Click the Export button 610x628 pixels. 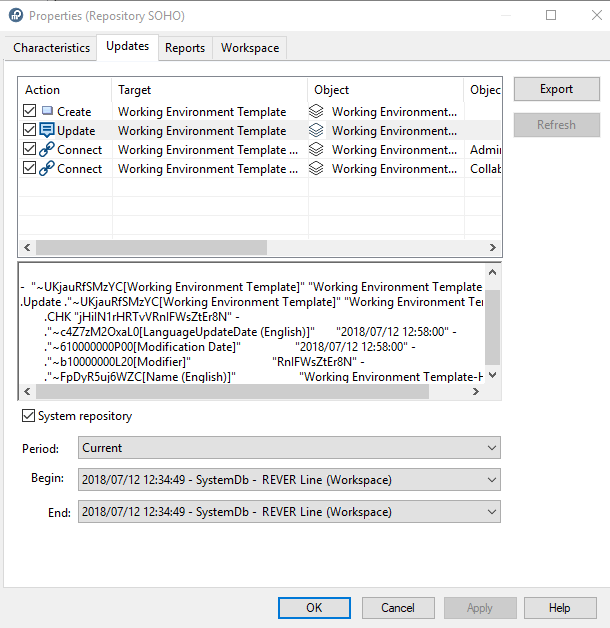[x=556, y=89]
